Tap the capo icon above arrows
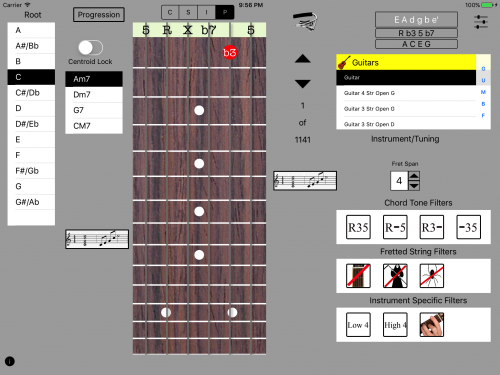The width and height of the screenshot is (500, 375). (305, 21)
